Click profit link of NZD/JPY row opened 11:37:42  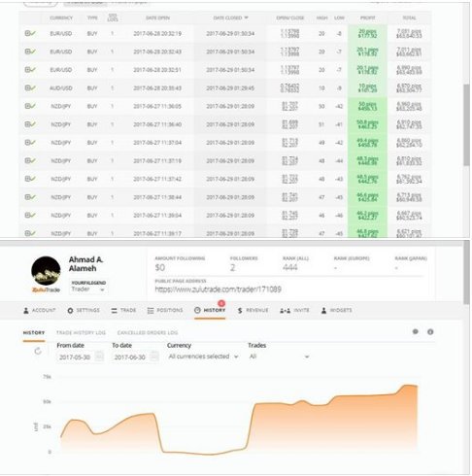point(367,179)
